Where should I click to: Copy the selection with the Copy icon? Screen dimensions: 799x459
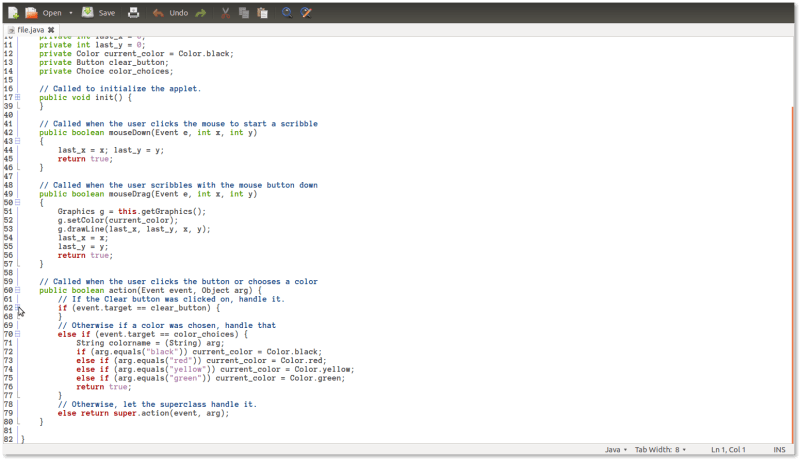tap(244, 13)
